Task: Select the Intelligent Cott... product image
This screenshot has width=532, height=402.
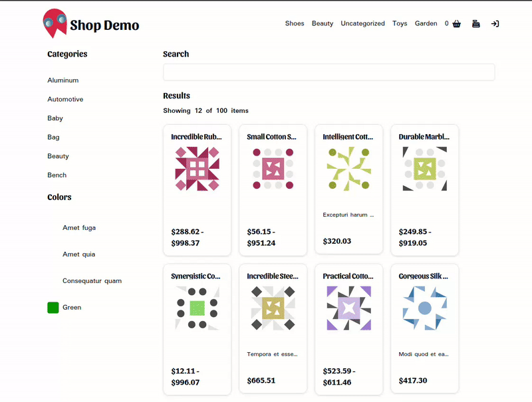Action: [348, 169]
